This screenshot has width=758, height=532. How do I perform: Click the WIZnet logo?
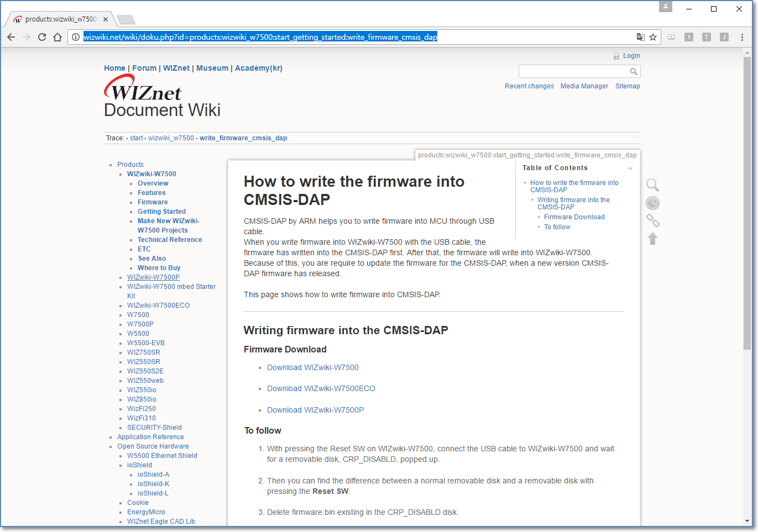(143, 88)
